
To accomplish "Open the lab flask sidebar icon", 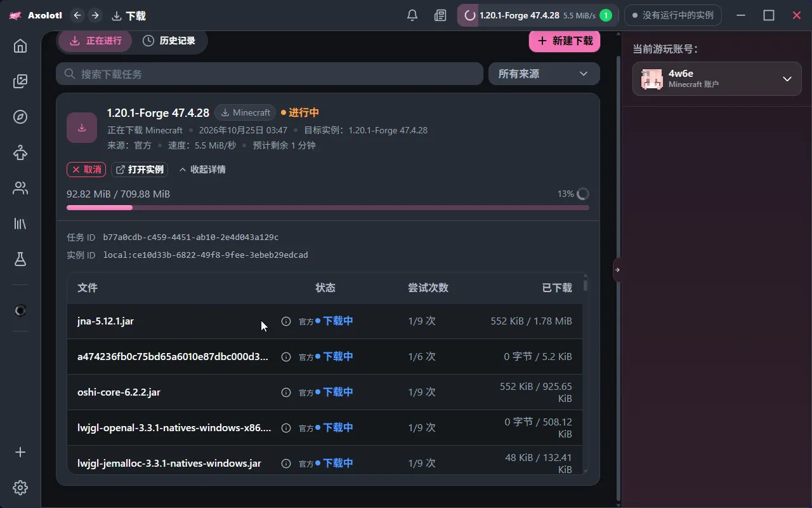I will (x=20, y=259).
